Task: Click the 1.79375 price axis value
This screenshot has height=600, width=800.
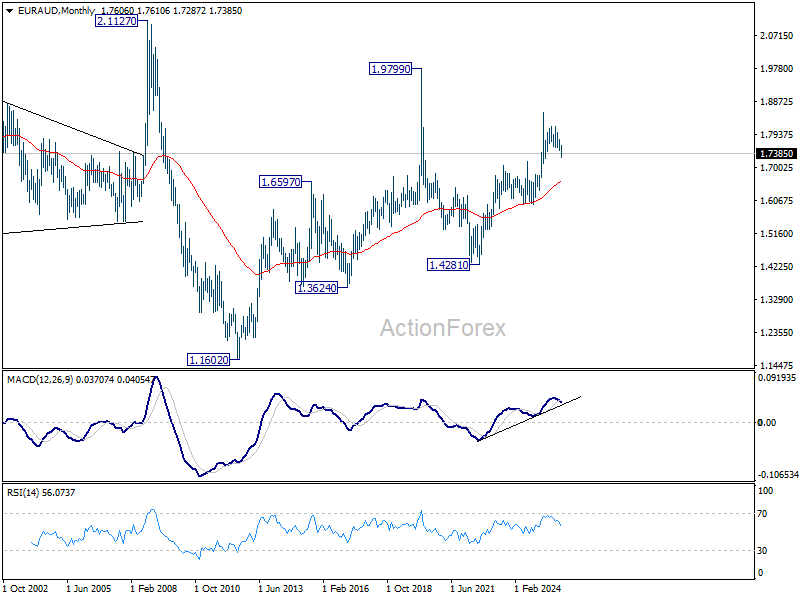Action: coord(777,135)
